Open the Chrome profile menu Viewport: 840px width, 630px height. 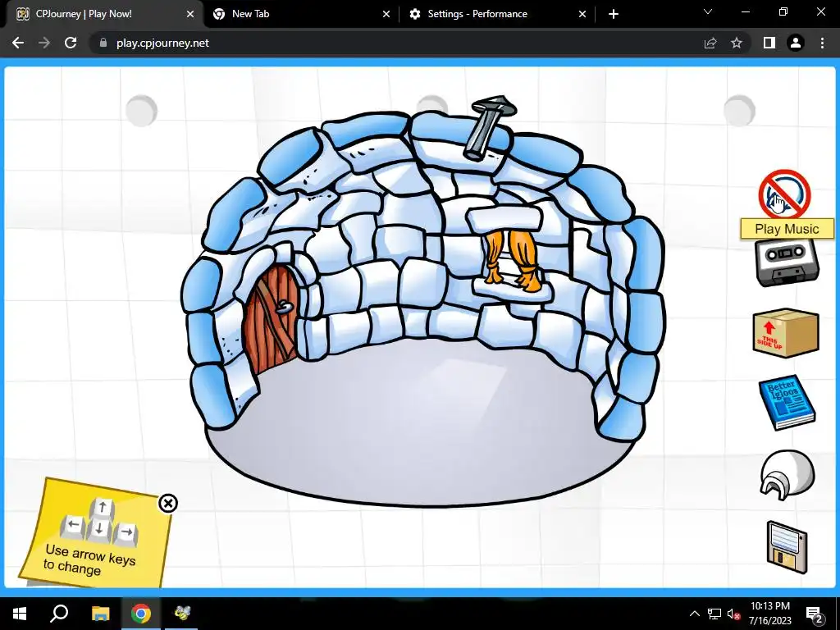[x=796, y=43]
